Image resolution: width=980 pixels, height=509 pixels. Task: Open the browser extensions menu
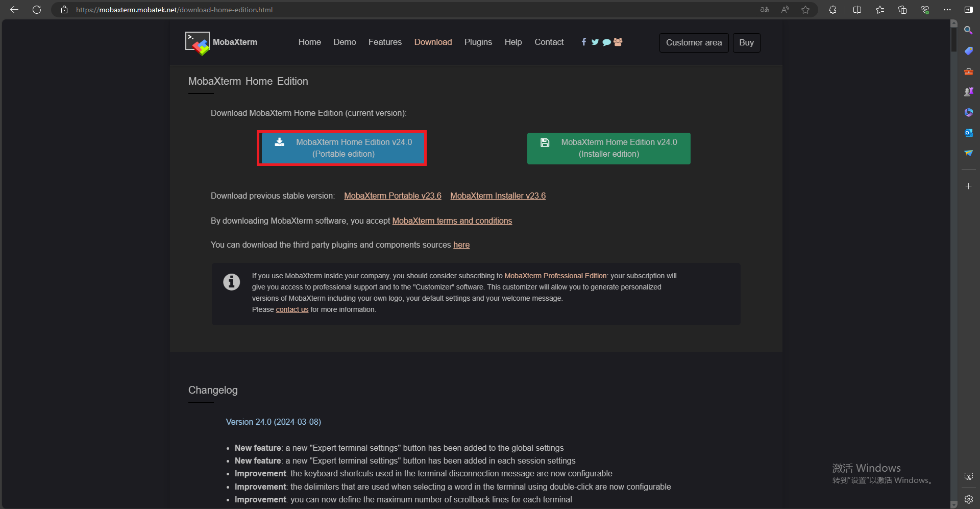832,10
